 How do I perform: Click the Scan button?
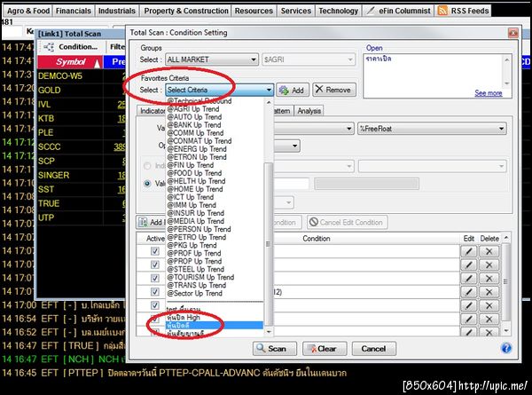pyautogui.click(x=275, y=349)
